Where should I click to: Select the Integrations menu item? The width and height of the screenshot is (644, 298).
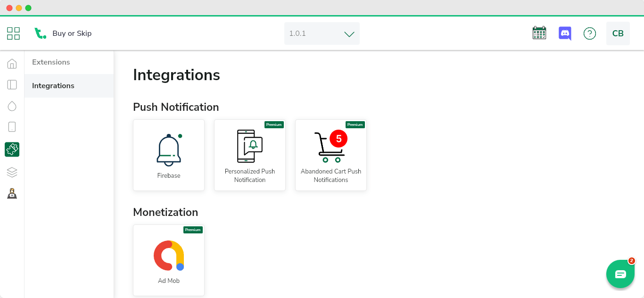pos(53,86)
